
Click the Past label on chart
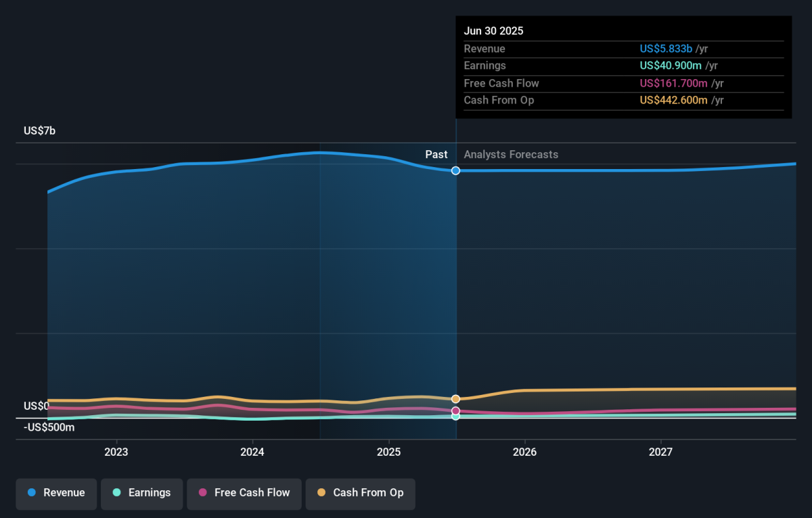click(x=436, y=155)
